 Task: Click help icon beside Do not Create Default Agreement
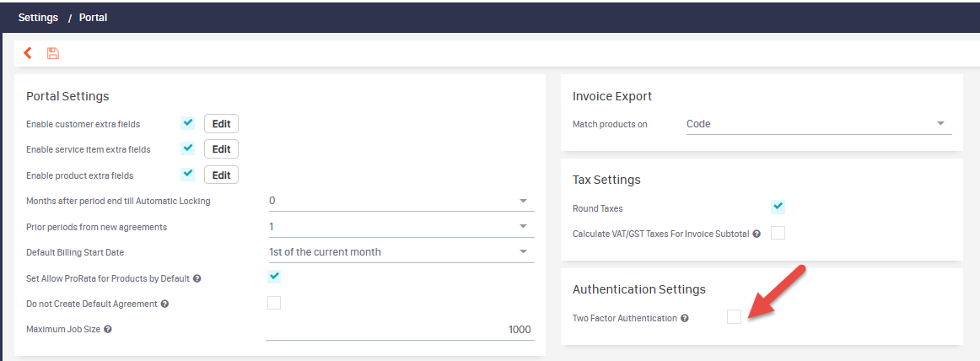[x=164, y=304]
